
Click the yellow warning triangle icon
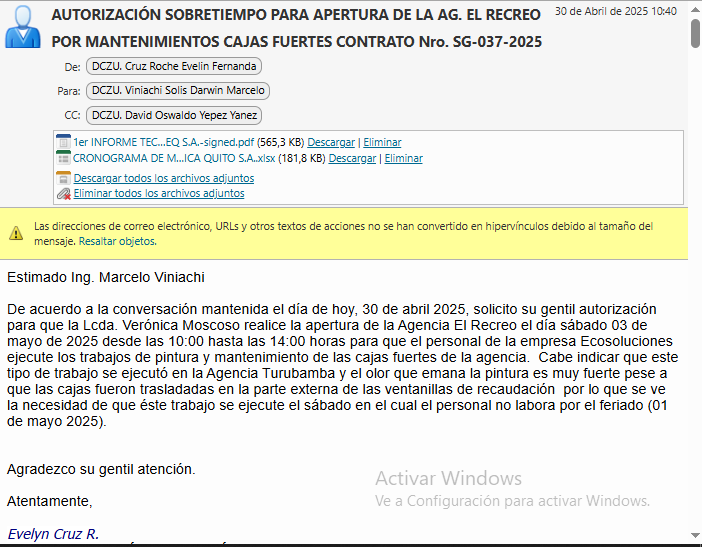coord(16,233)
